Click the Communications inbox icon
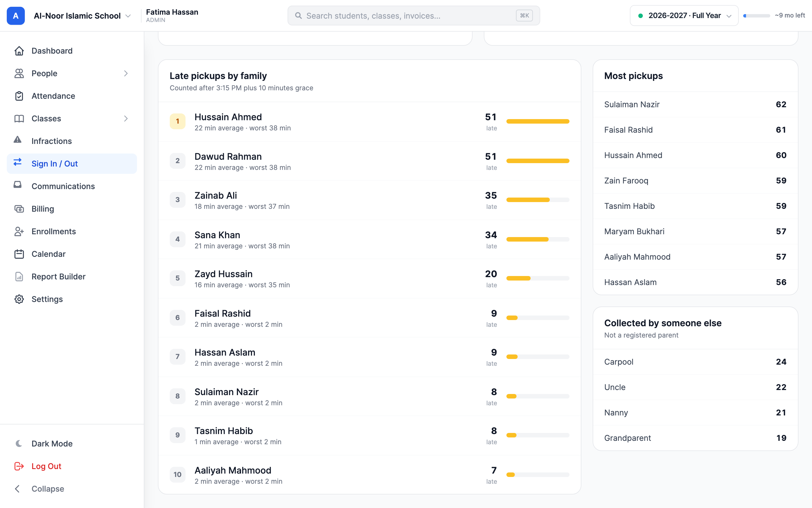 click(x=17, y=185)
